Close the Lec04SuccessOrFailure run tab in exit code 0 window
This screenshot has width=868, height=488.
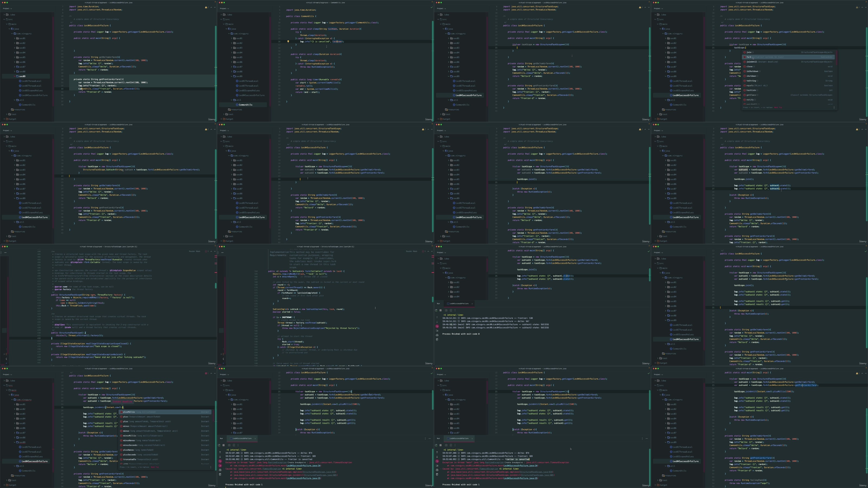(472, 303)
